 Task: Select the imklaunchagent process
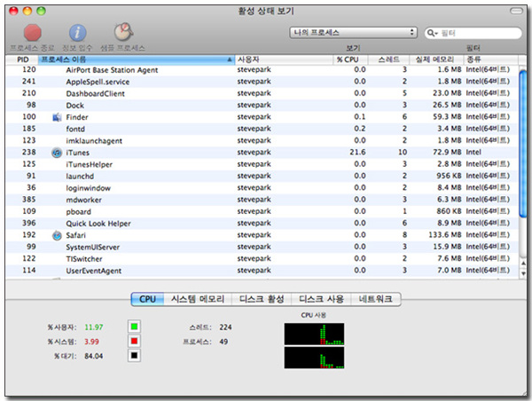[262, 141]
